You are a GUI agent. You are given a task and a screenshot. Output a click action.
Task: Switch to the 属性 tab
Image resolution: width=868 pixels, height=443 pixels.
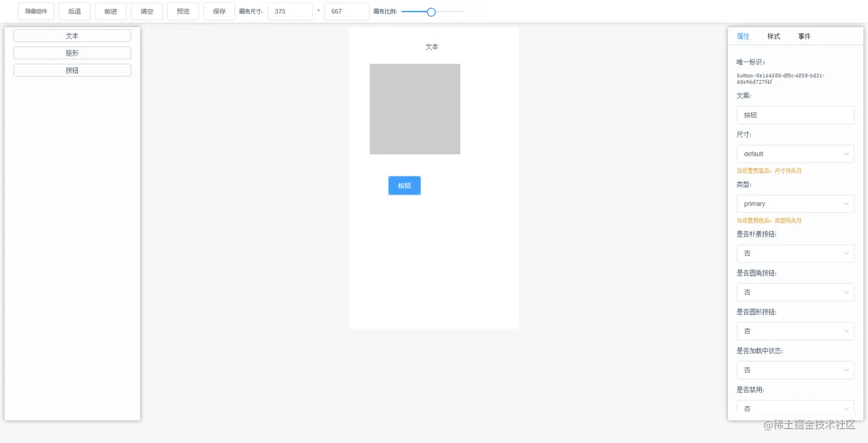point(743,36)
